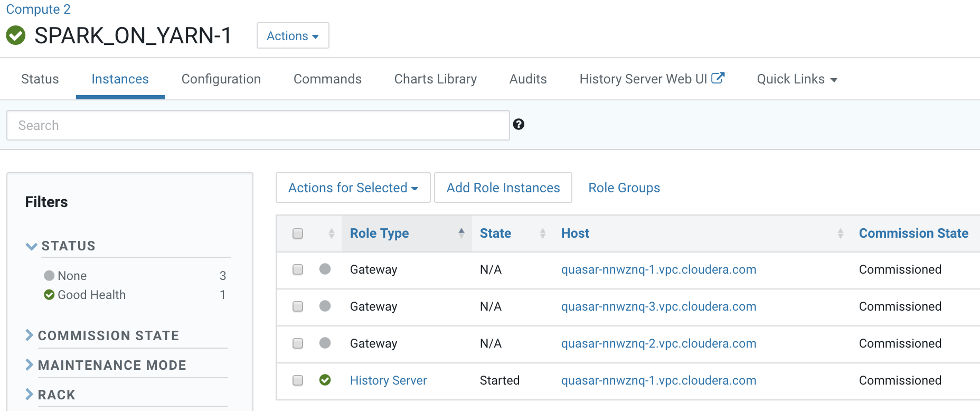Expand the Commission State filter section
Viewport: 980px width, 411px height.
(108, 335)
